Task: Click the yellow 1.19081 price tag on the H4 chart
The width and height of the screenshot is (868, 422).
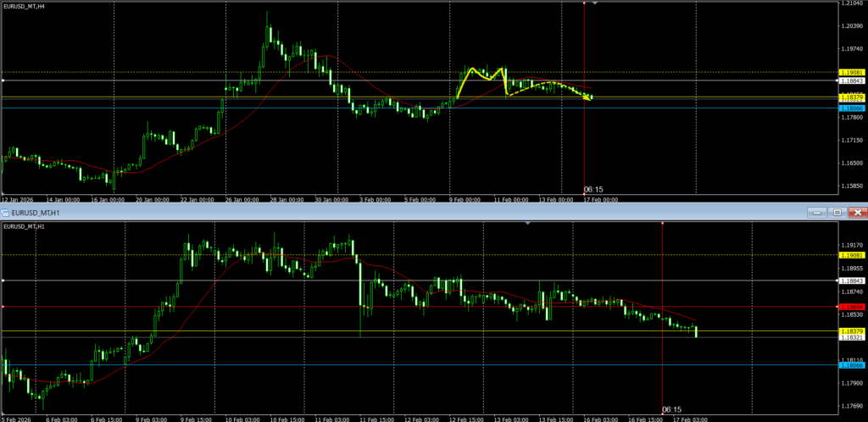Action: coord(851,73)
